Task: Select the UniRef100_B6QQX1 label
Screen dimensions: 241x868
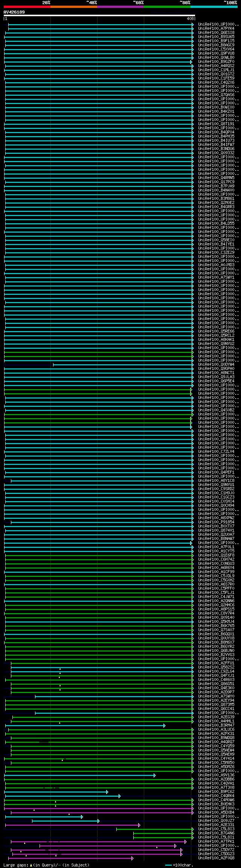Action: pos(216,634)
